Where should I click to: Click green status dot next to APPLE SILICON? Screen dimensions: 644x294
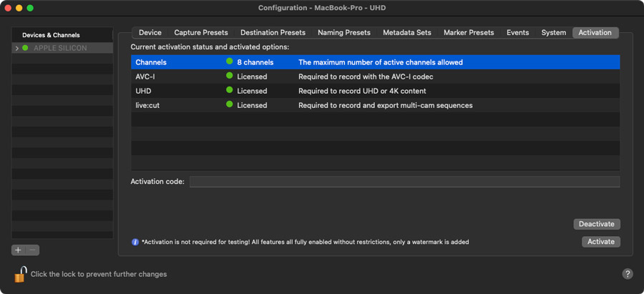coord(26,48)
